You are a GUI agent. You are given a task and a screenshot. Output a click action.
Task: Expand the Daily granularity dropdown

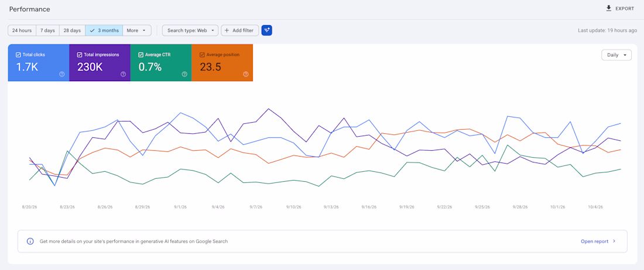coord(616,55)
